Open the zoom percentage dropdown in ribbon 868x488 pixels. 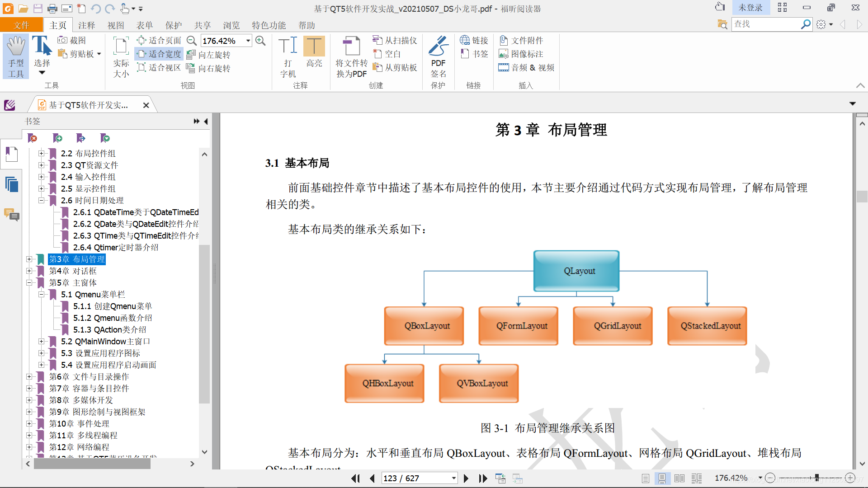pyautogui.click(x=248, y=41)
